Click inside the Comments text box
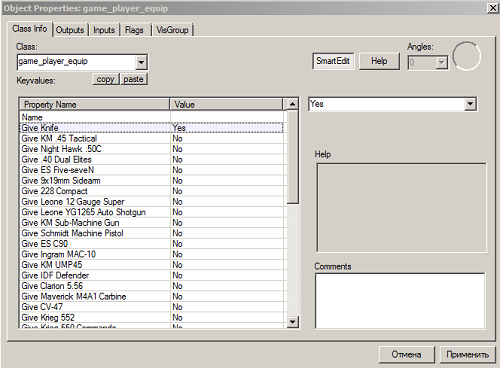 (400, 301)
